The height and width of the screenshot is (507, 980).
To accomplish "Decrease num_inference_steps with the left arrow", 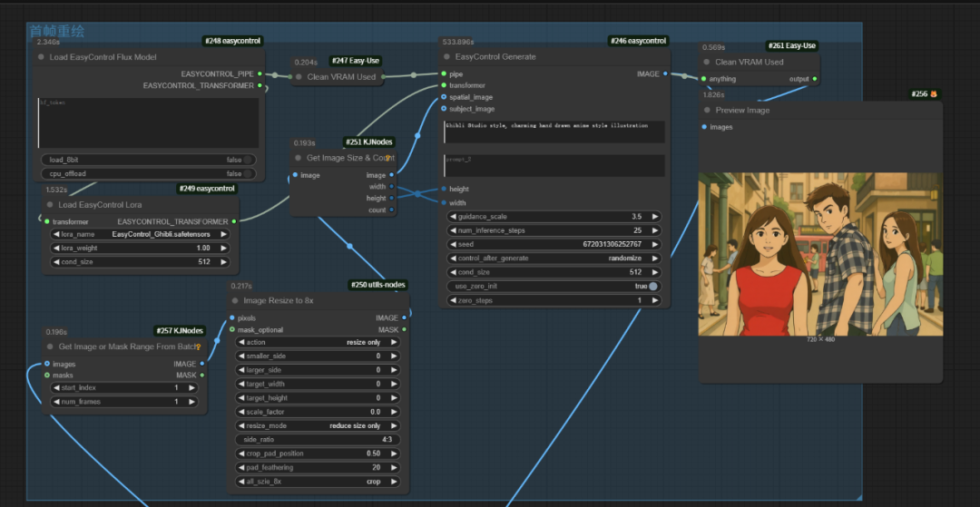I will pyautogui.click(x=454, y=230).
